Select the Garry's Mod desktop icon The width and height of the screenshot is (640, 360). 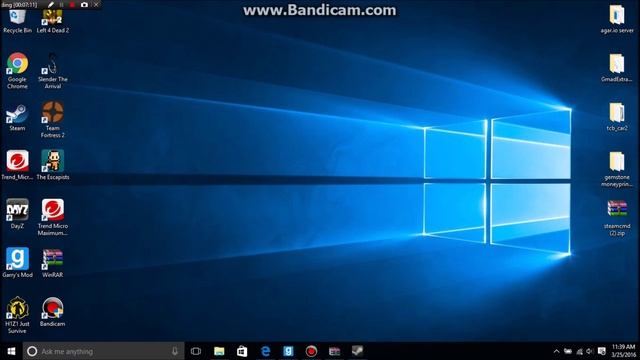point(17,263)
